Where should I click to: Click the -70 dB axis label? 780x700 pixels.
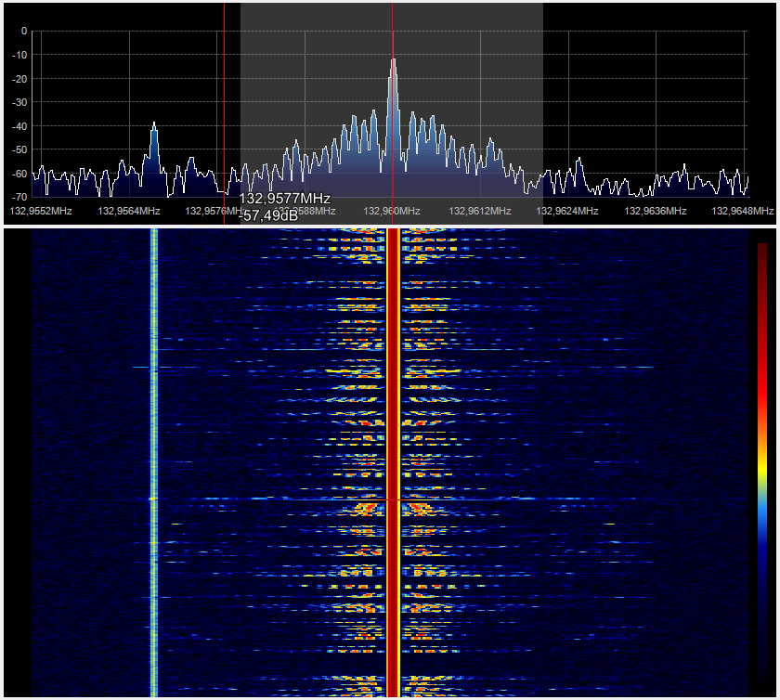pyautogui.click(x=19, y=197)
